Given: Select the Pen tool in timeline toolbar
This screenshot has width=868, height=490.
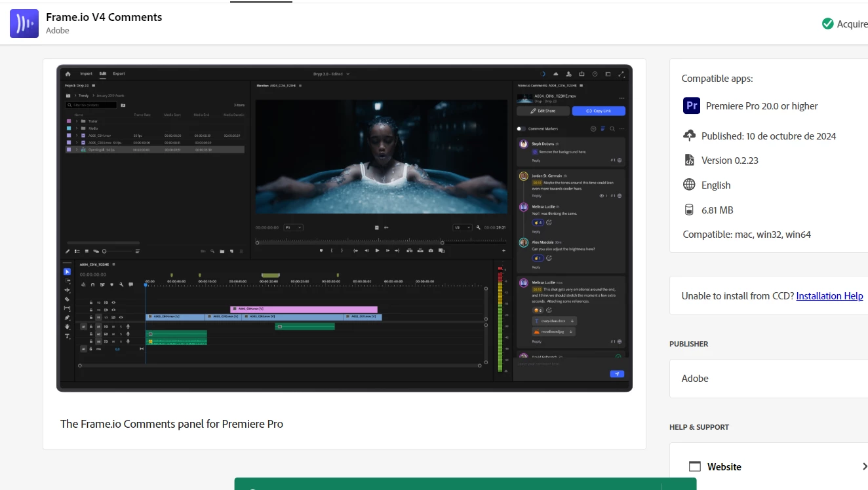Looking at the screenshot, I should (x=67, y=317).
